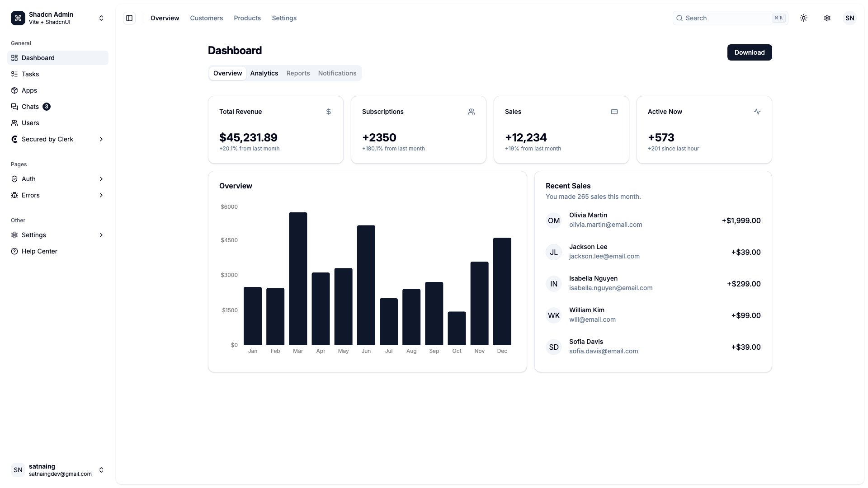Click the dollar sign icon on Total Revenue card
The height and width of the screenshot is (488, 868).
328,112
